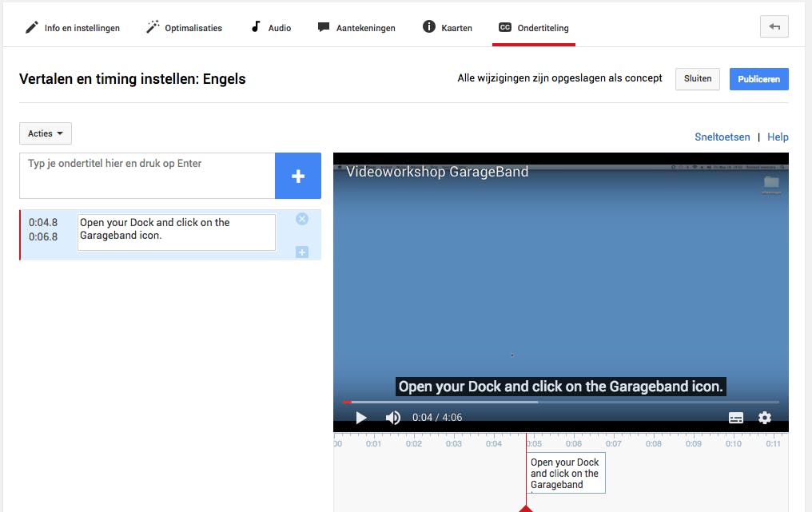Expand the Acties dropdown

[x=46, y=133]
